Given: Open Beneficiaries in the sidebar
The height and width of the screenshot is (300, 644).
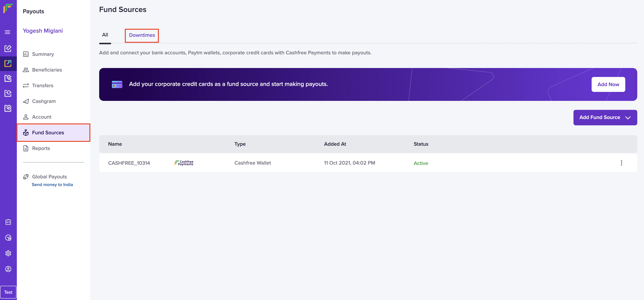Looking at the screenshot, I should (47, 70).
